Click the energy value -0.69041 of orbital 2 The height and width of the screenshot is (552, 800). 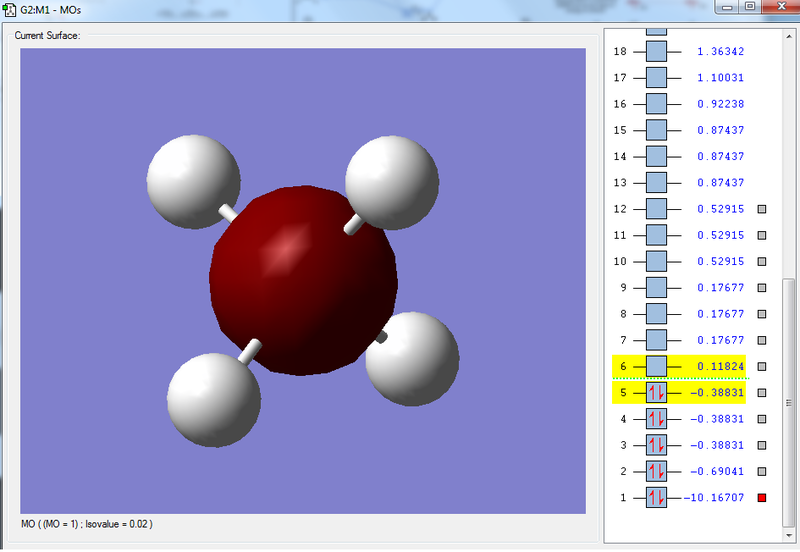(717, 471)
